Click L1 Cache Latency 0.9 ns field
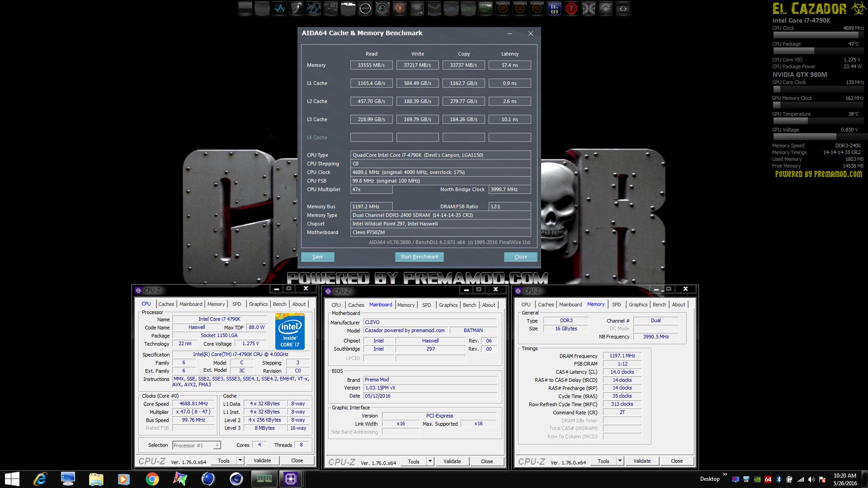 coord(509,83)
